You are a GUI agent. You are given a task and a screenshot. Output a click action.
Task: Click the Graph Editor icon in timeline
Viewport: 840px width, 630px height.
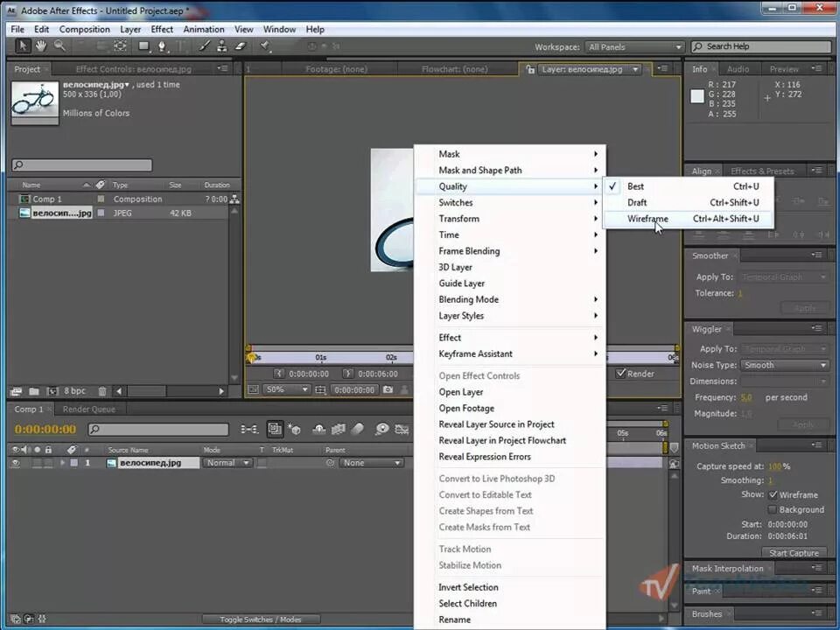click(402, 429)
